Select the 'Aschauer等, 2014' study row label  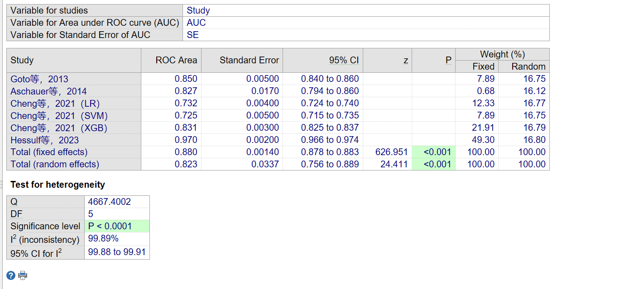click(x=48, y=91)
